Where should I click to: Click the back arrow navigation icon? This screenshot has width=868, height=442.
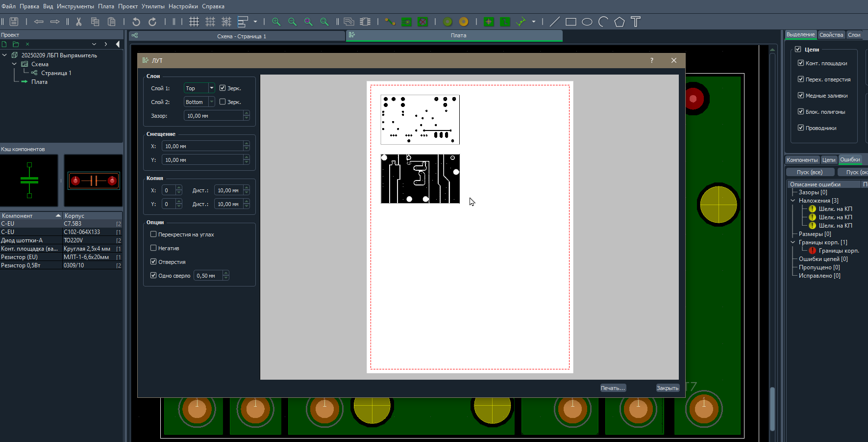click(x=39, y=22)
